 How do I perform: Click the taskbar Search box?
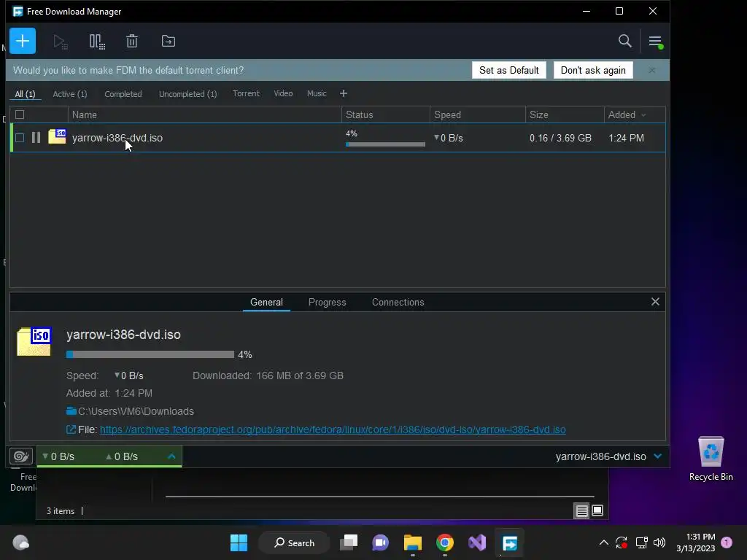pyautogui.click(x=294, y=542)
